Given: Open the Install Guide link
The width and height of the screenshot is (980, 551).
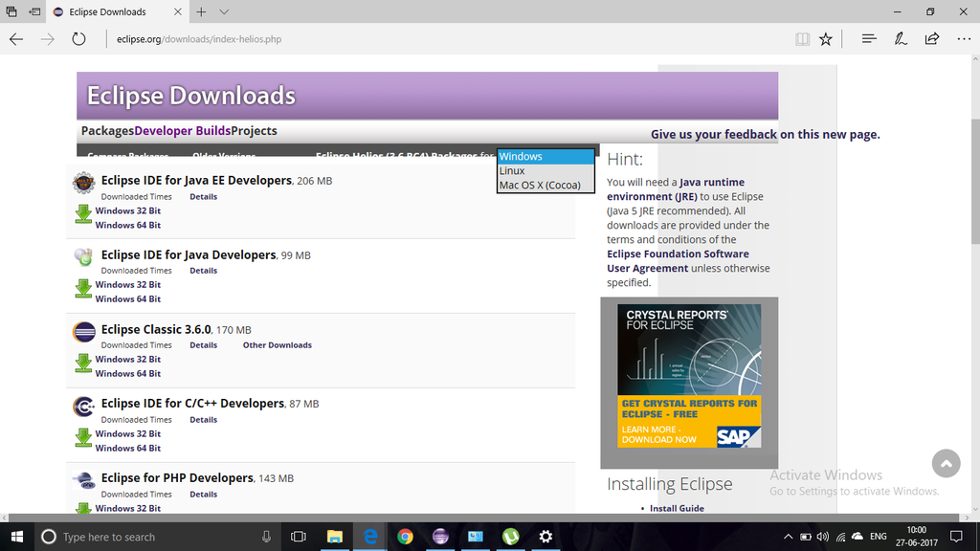Looking at the screenshot, I should (x=677, y=509).
